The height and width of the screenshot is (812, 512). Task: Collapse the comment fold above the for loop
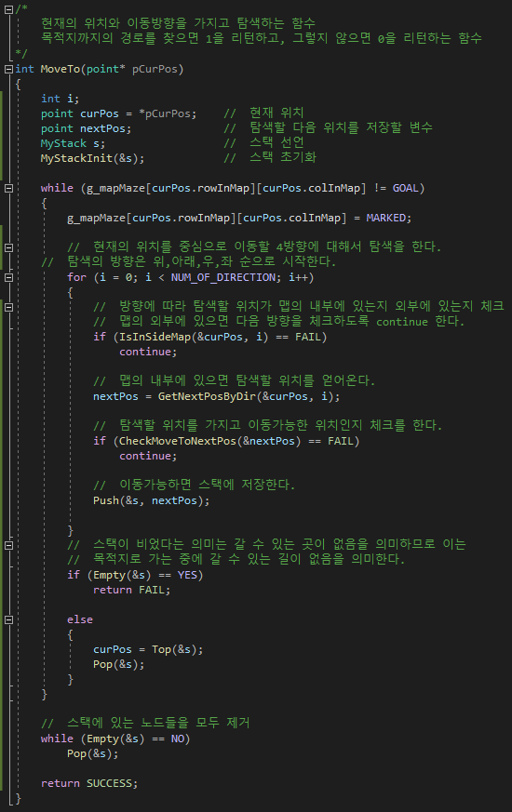pyautogui.click(x=8, y=247)
